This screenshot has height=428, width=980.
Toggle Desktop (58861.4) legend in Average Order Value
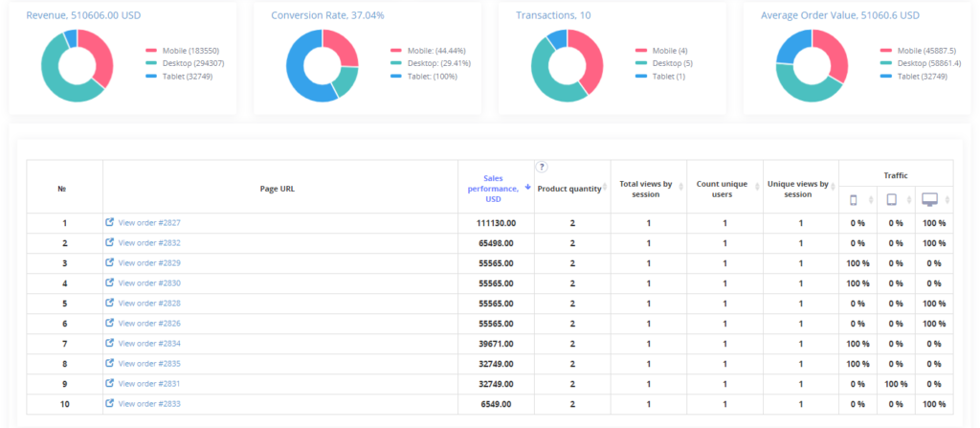921,63
